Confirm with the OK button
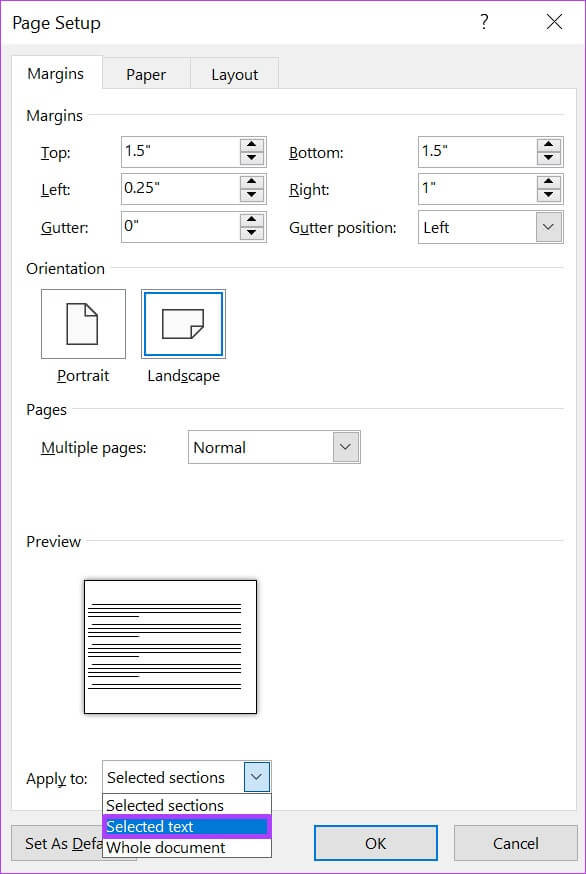 click(x=376, y=843)
